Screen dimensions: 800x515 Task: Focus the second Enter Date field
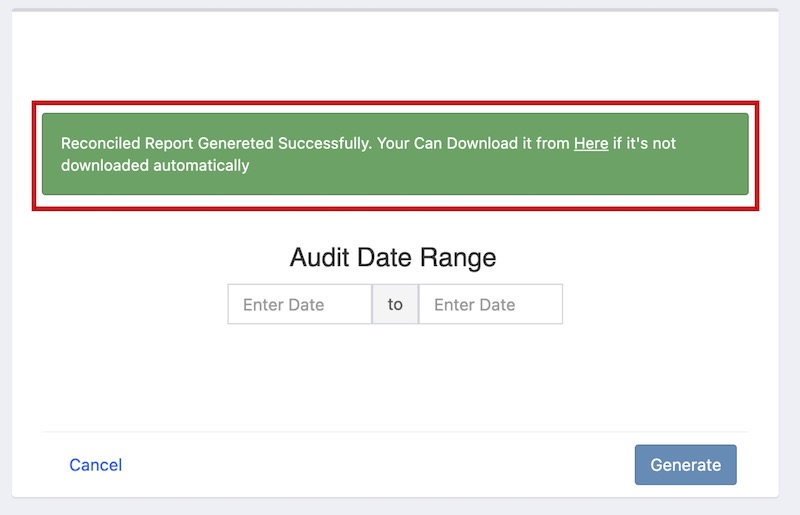tap(490, 305)
